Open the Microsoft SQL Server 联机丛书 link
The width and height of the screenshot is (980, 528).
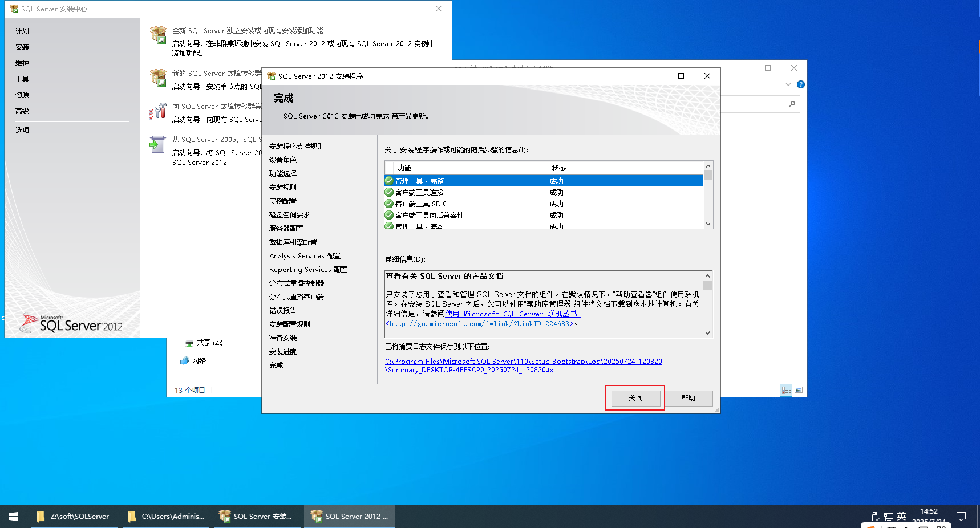click(513, 314)
